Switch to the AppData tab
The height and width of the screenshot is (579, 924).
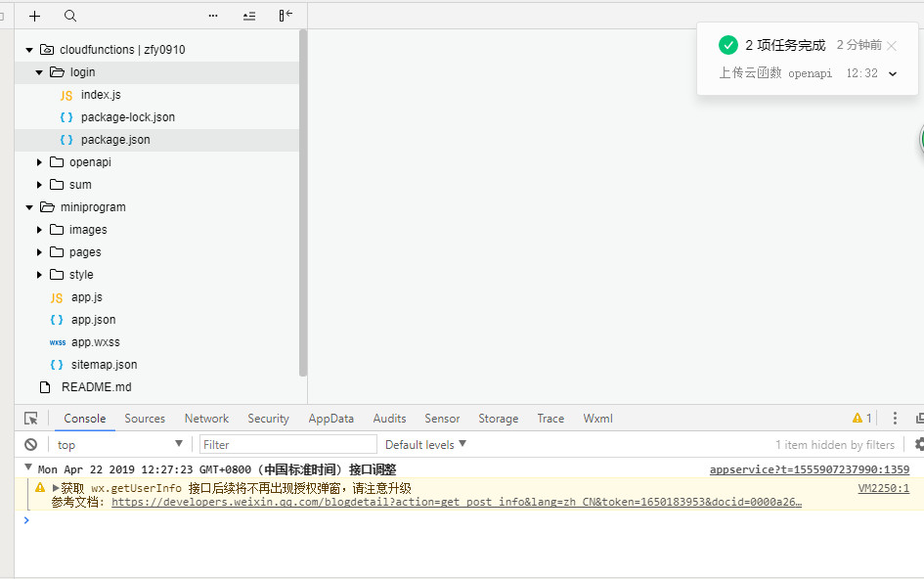[x=331, y=418]
